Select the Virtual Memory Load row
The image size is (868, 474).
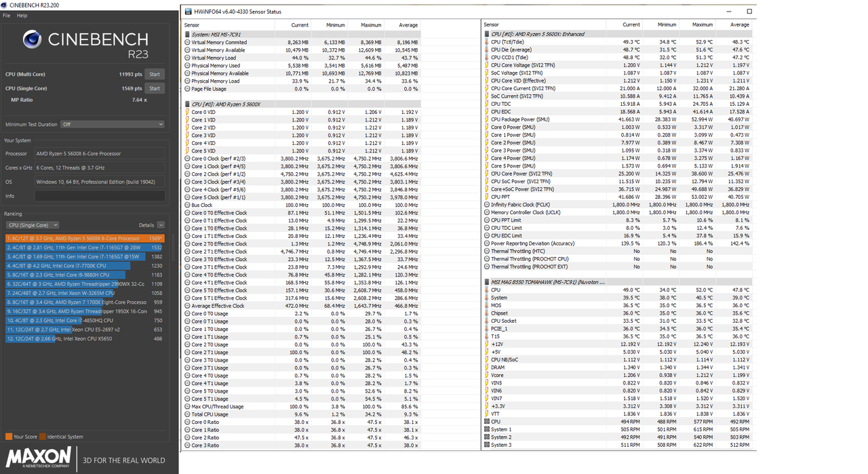(301, 58)
